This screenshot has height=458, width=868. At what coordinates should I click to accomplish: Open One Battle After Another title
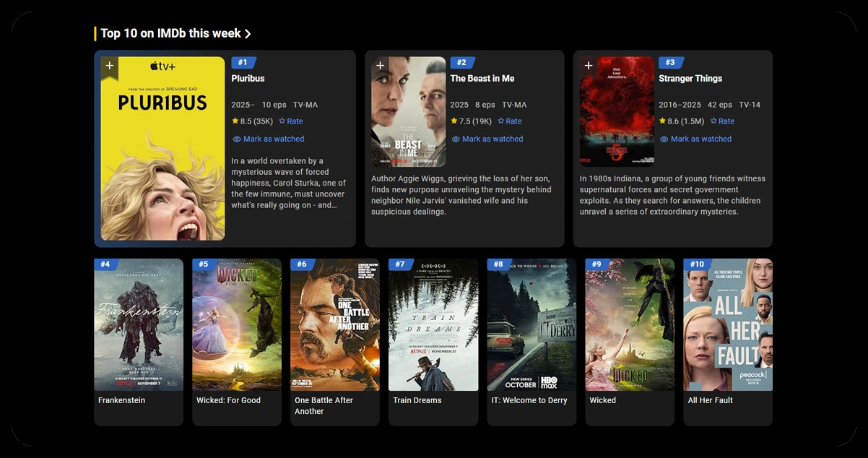[x=324, y=405]
